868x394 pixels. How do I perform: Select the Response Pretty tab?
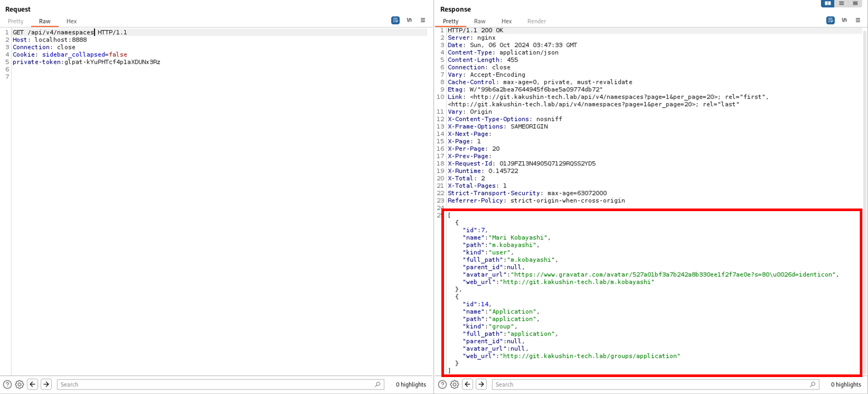coord(450,21)
